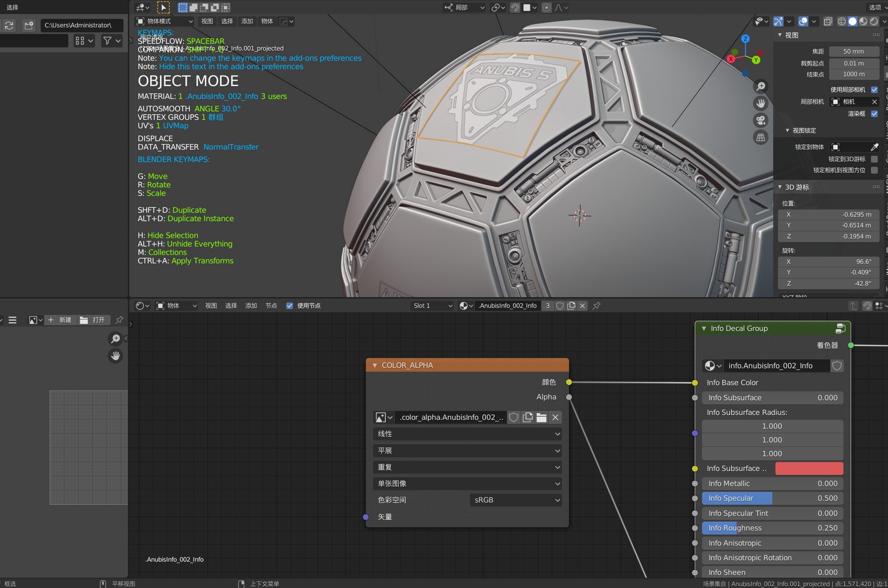This screenshot has width=888, height=588.
Task: Create new folder icon in file browser
Action: pyautogui.click(x=29, y=26)
